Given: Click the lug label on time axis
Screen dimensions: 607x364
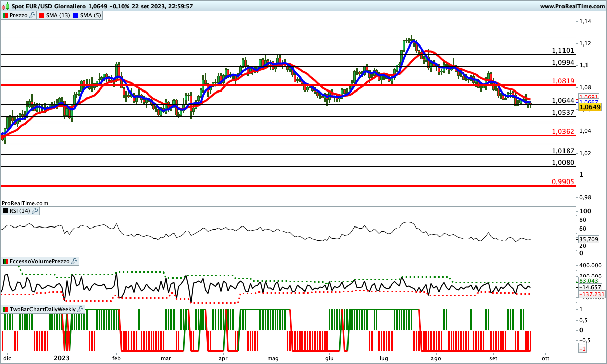Looking at the screenshot, I should [384, 358].
